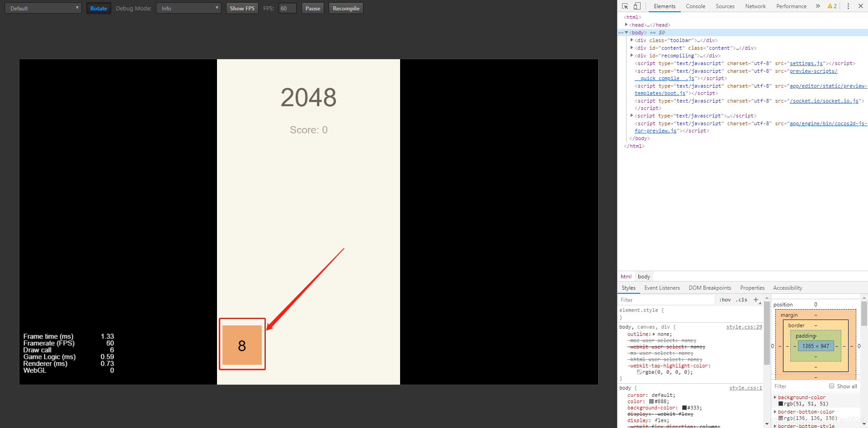This screenshot has height=428, width=868.
Task: Open the Sources tab
Action: [725, 6]
